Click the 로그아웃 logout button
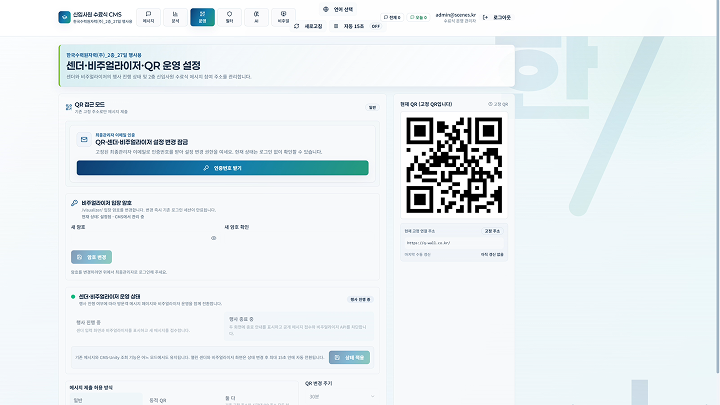Screen dimensions: 720x405 [497, 17]
